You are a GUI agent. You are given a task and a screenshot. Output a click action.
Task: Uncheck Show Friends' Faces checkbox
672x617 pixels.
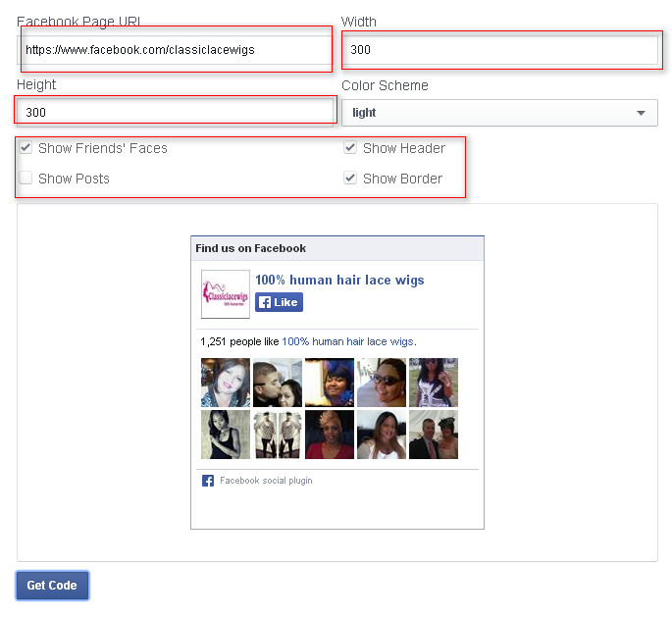(26, 148)
